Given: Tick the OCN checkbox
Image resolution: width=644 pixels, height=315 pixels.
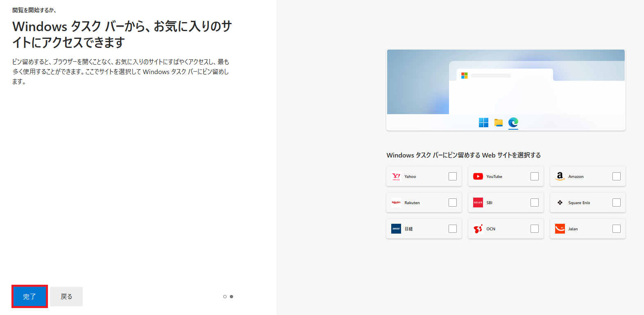Looking at the screenshot, I should pyautogui.click(x=535, y=229).
